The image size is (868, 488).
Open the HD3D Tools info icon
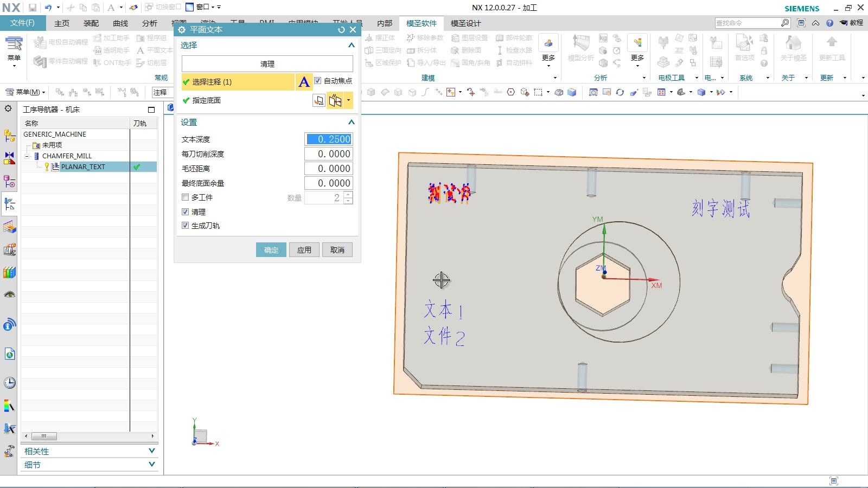click(x=9, y=325)
